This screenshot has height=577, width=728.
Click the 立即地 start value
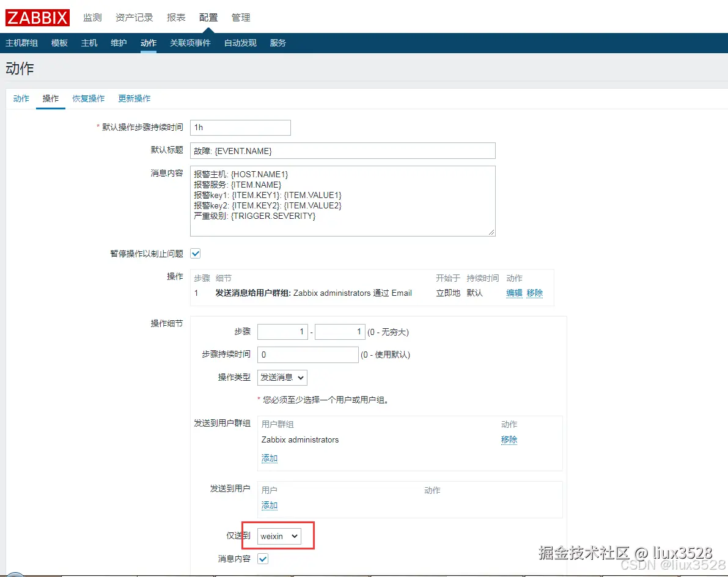448,293
